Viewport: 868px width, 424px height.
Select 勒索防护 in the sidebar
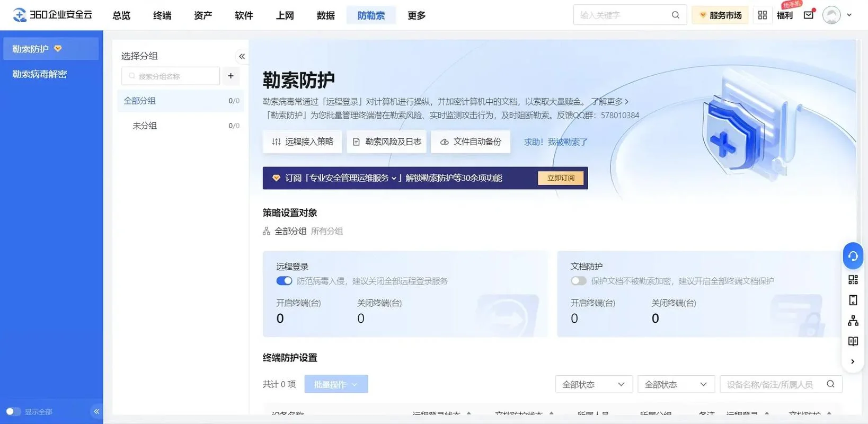tap(51, 49)
